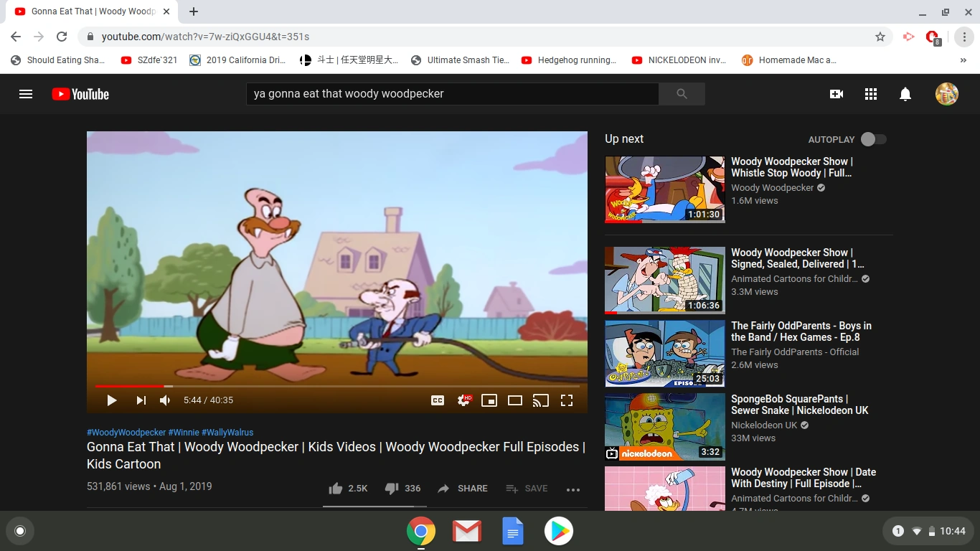Open YouTube hamburger guide menu
This screenshot has width=980, height=551.
click(x=26, y=94)
